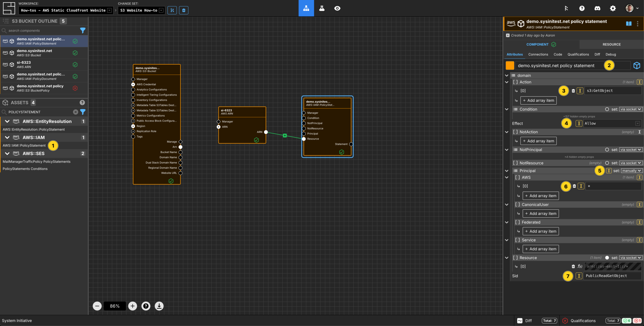Click the blue cube component type icon

click(637, 65)
